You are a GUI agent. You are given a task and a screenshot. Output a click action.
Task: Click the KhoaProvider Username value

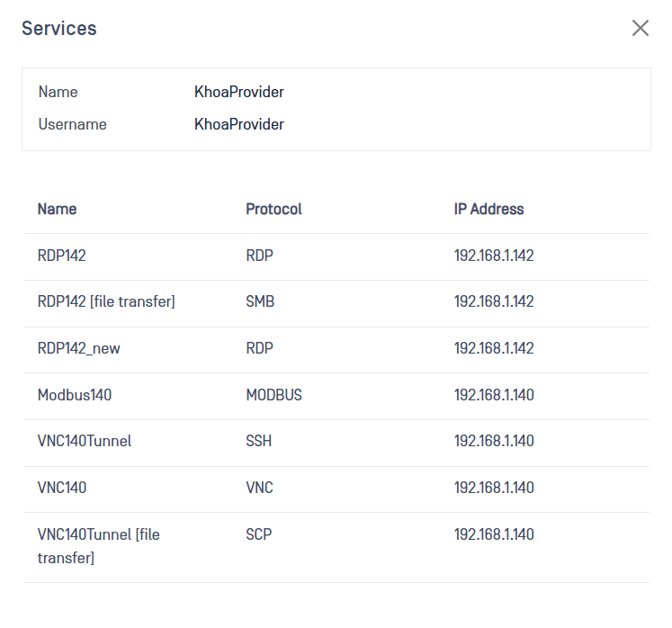coord(238,124)
